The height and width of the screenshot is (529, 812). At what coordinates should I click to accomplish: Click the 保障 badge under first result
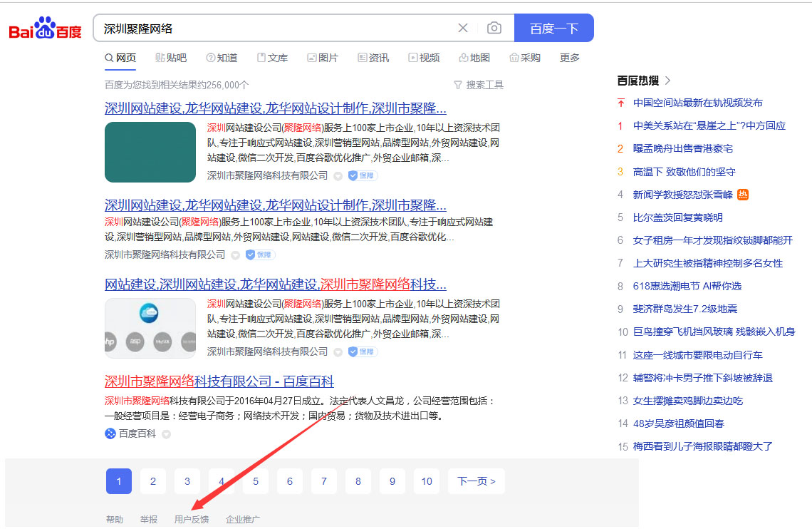pyautogui.click(x=363, y=175)
